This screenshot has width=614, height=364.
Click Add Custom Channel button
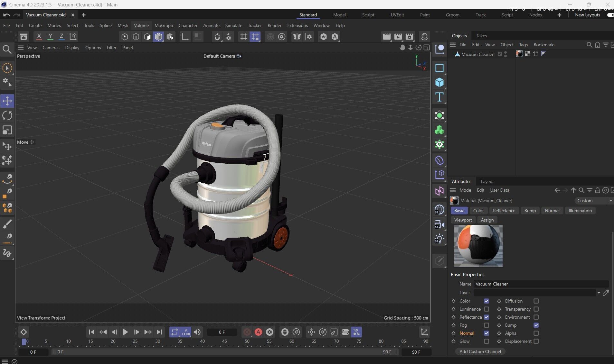tap(480, 351)
